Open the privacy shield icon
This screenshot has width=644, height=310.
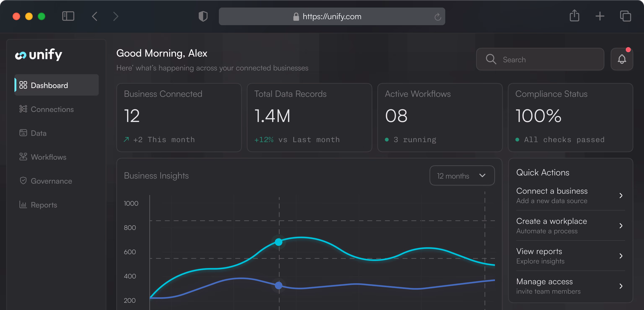click(x=203, y=16)
